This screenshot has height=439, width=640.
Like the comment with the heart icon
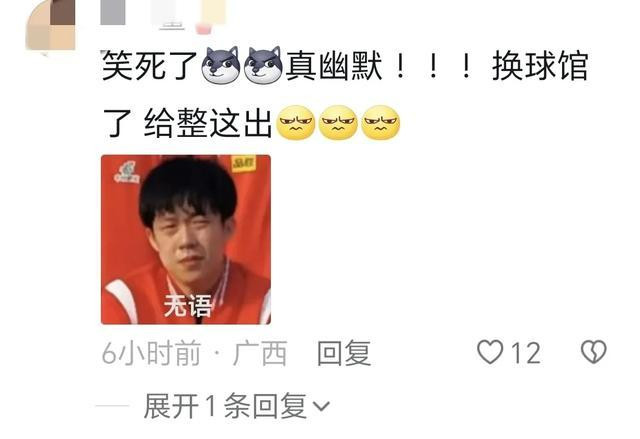pos(490,352)
